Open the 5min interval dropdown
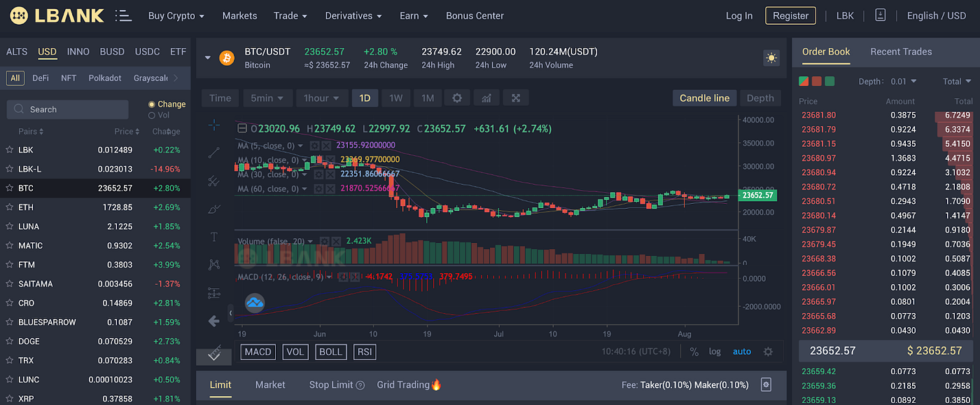The height and width of the screenshot is (405, 980). pos(268,98)
